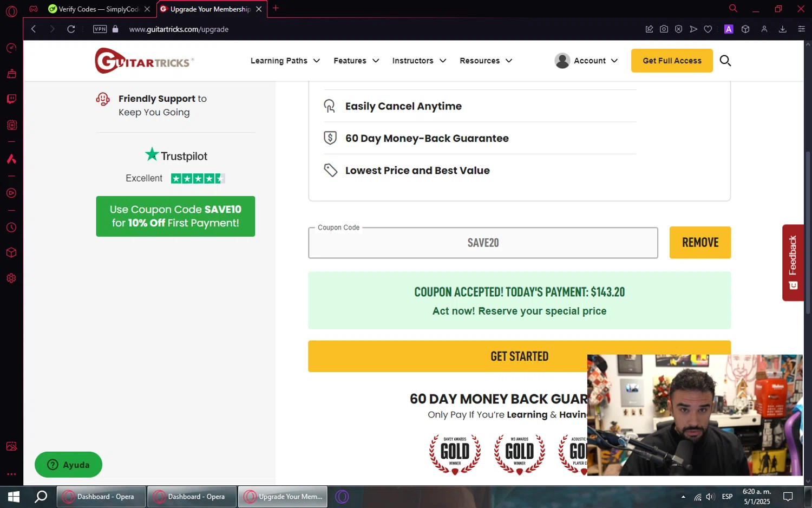Toggle the VPN badge in address bar
The image size is (812, 508).
[100, 29]
